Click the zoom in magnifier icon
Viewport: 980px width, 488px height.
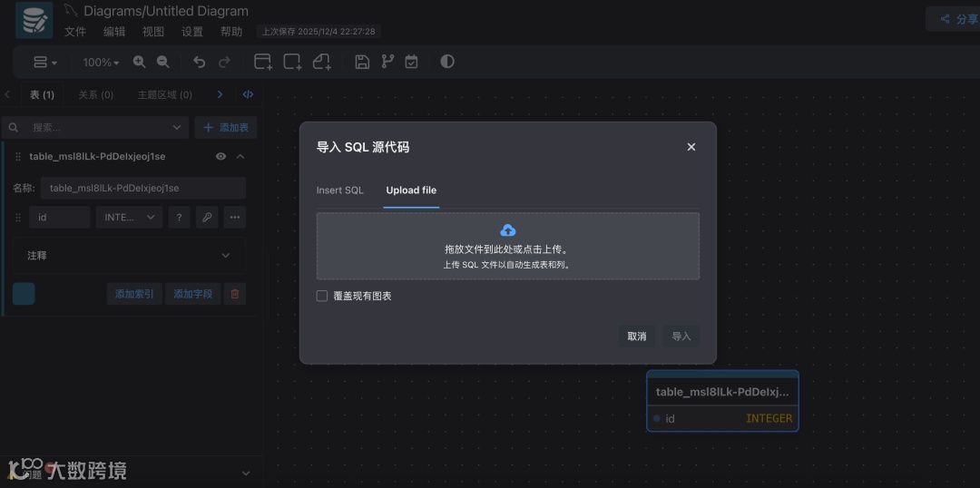coord(140,62)
